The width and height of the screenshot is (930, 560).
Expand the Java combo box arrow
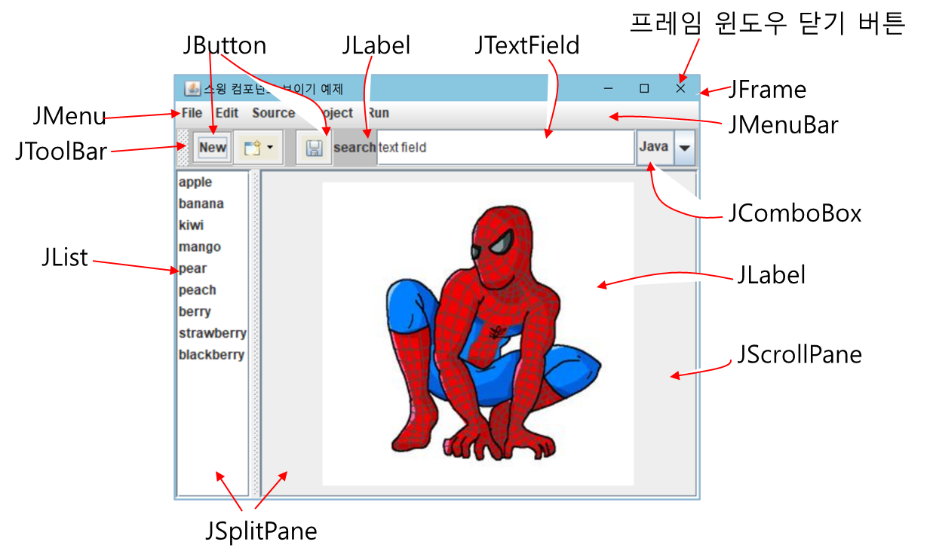click(684, 148)
